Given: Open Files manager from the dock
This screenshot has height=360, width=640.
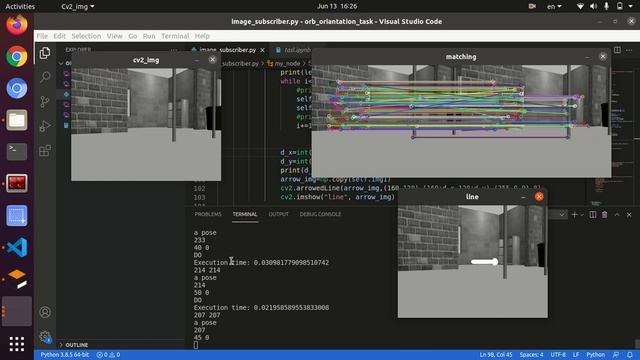Looking at the screenshot, I should (x=17, y=120).
